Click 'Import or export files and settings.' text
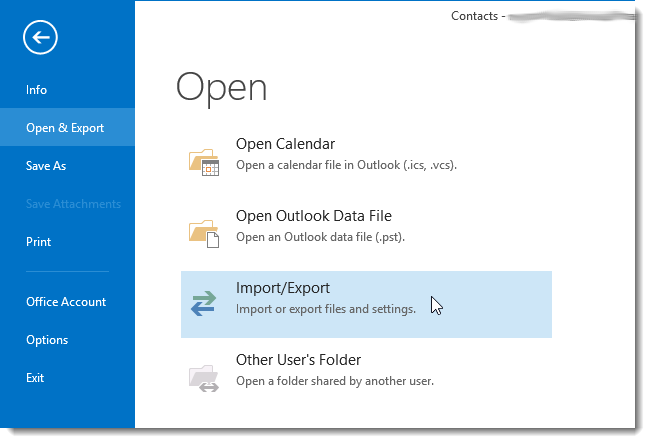The image size is (650, 443). 326,309
